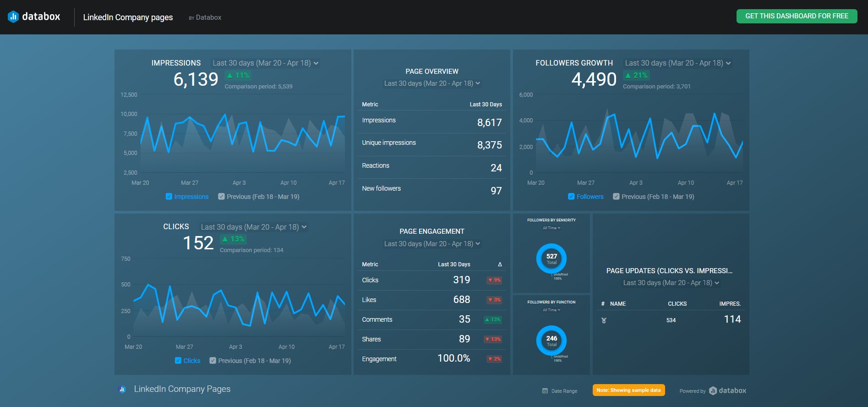
Task: Click the medal icon in Page Updates table
Action: click(604, 320)
